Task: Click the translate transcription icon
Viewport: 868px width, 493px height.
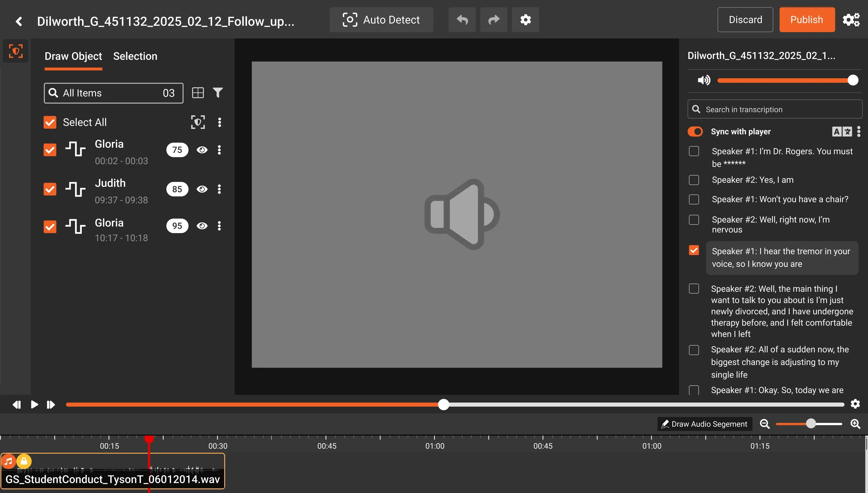Action: (x=842, y=131)
